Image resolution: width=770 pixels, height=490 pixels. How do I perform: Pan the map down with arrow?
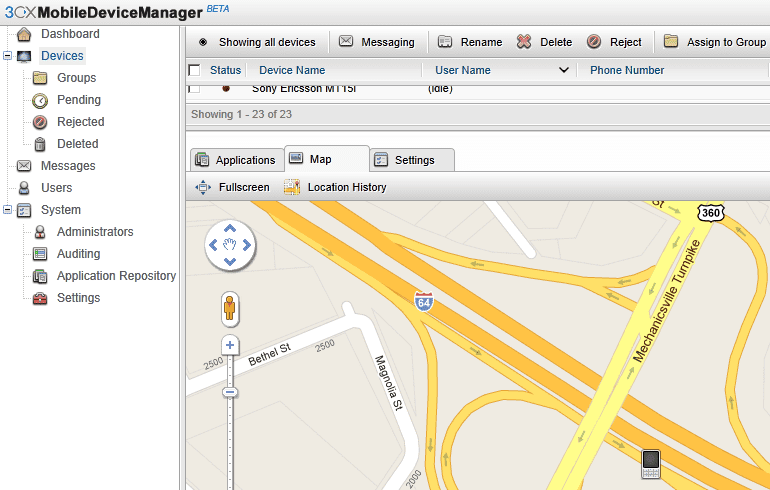(230, 261)
